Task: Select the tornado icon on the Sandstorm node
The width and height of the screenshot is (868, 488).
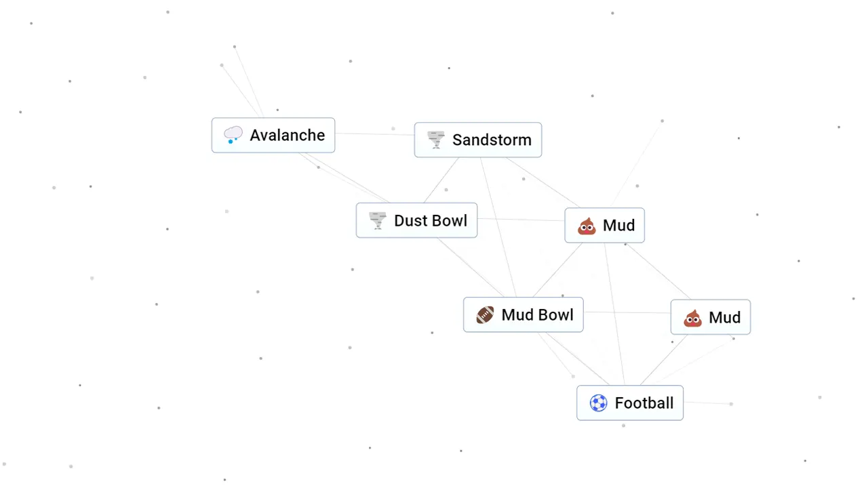Action: pos(436,140)
